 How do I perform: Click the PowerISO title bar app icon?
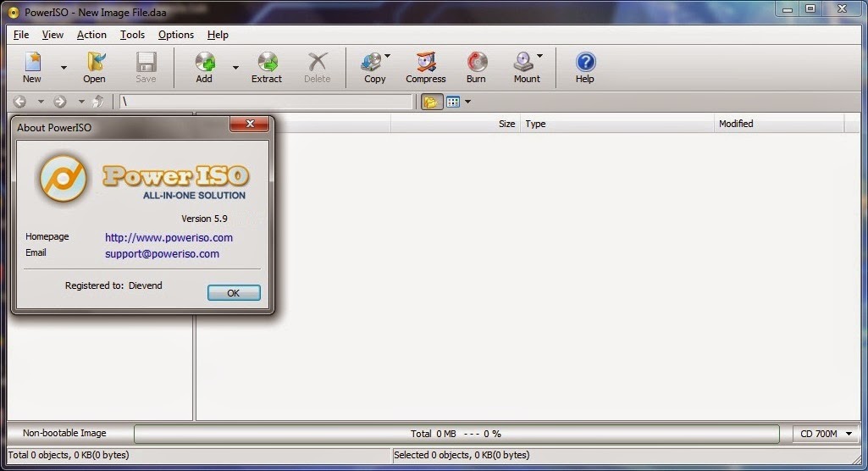[13, 12]
